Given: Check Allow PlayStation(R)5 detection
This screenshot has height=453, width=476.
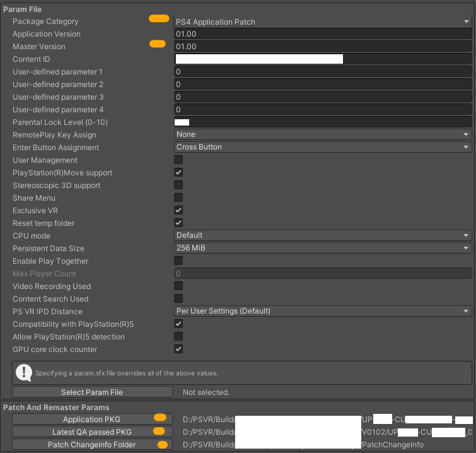Looking at the screenshot, I should tap(178, 337).
